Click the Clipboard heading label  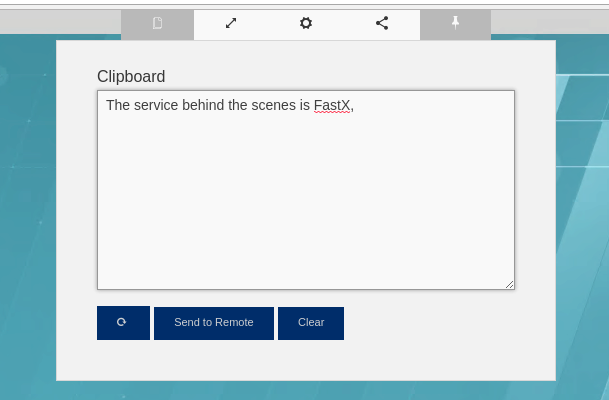coord(131,77)
